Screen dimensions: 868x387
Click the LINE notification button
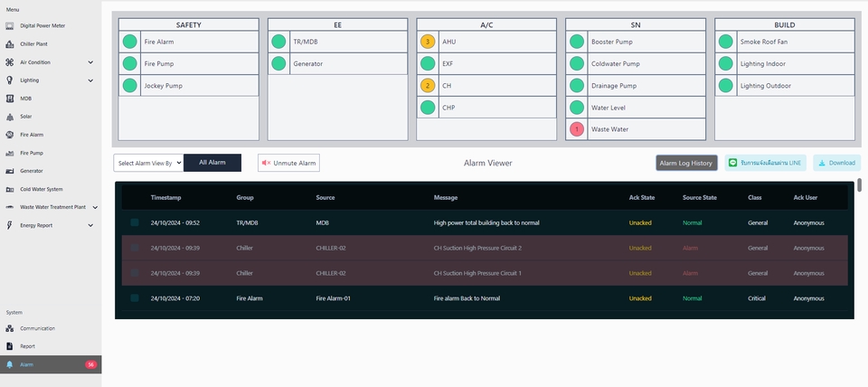(765, 164)
